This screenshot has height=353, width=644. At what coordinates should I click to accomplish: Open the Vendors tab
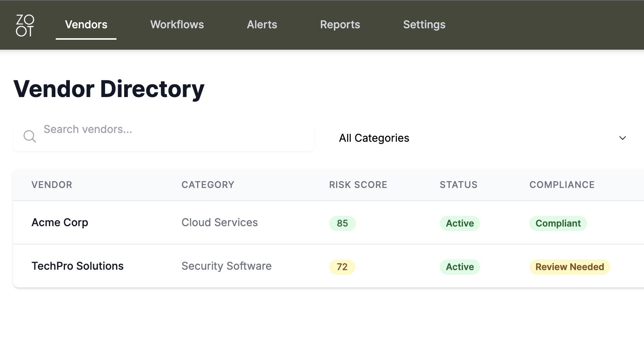point(86,24)
